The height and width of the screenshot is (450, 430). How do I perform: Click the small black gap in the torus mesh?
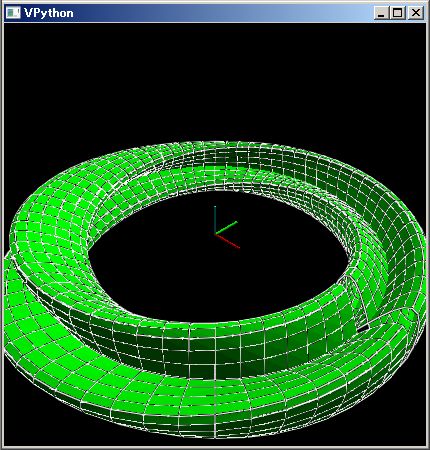tap(363, 328)
